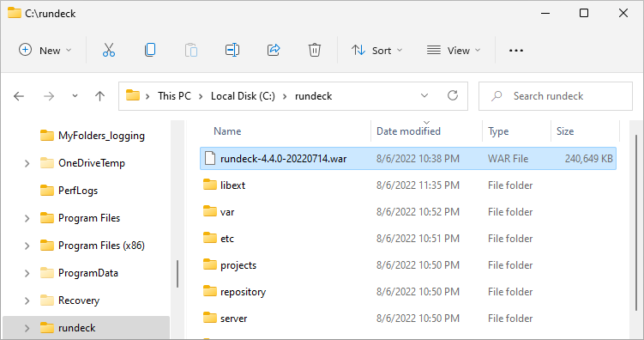Select the repository folder name

(x=244, y=292)
